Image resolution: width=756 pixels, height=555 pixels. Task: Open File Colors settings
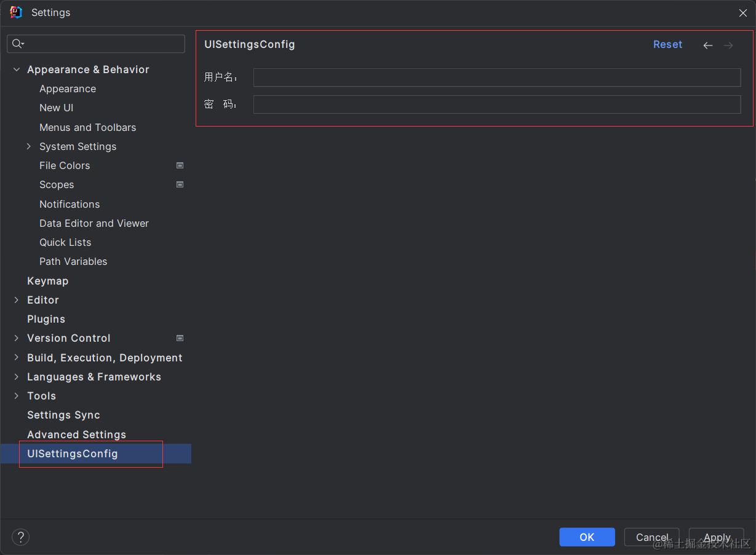(65, 165)
